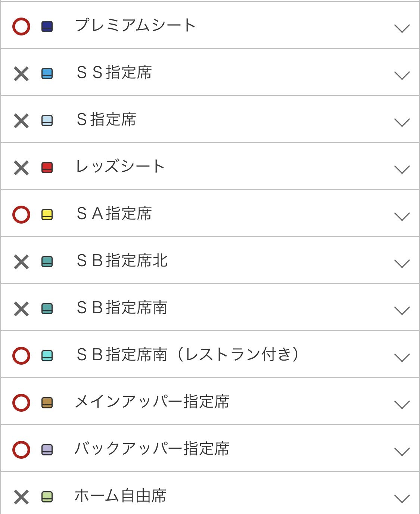Choose the メインアッパー指定席 label
420x514 pixels.
[x=152, y=402]
